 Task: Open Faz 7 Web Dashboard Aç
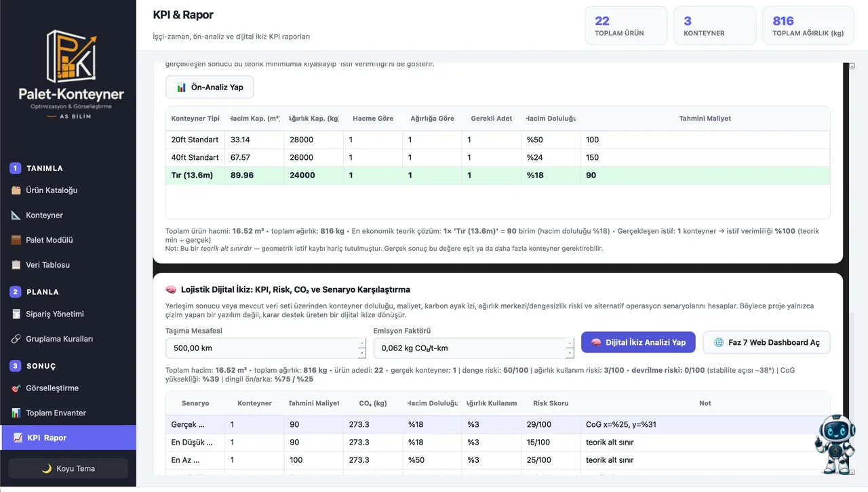[x=766, y=342]
